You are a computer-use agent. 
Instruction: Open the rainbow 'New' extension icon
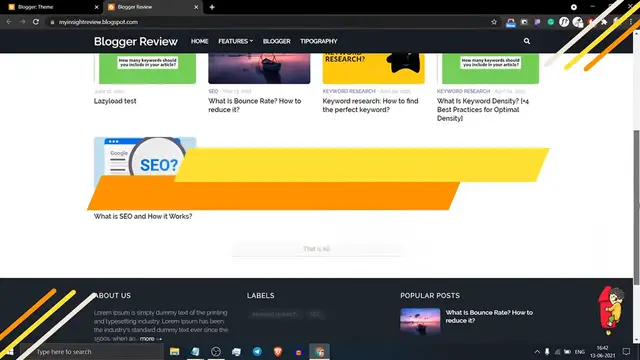coord(511,22)
